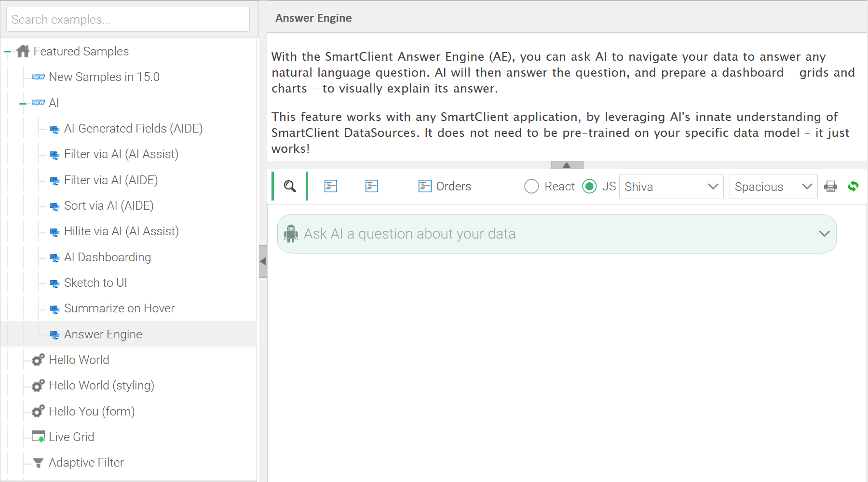Click the first source file icon
Screen dimensions: 868x482
[331, 186]
